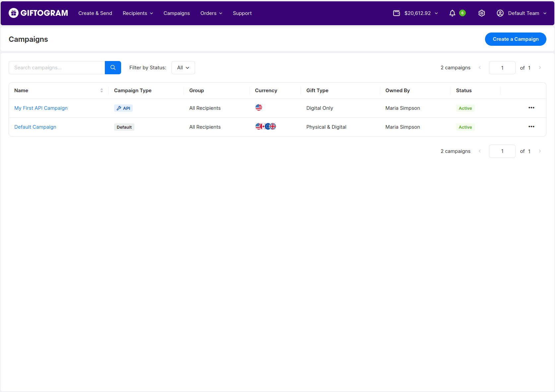Screen dimensions: 555x392
Task: Open the Default Team dropdown
Action: coord(527,13)
